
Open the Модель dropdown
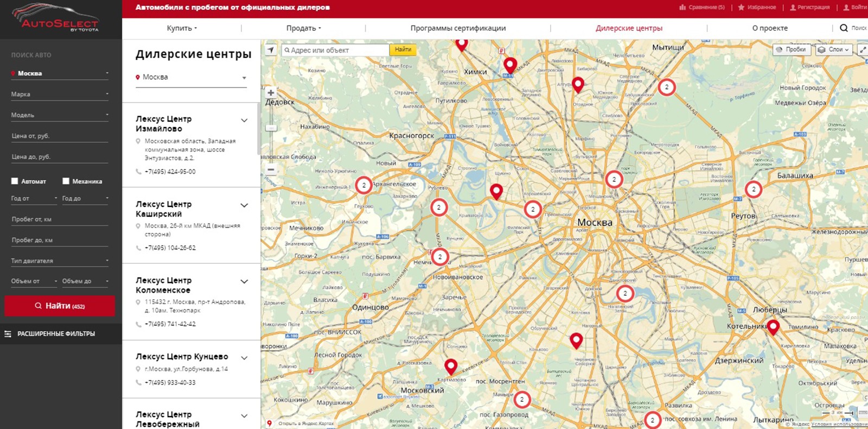60,115
